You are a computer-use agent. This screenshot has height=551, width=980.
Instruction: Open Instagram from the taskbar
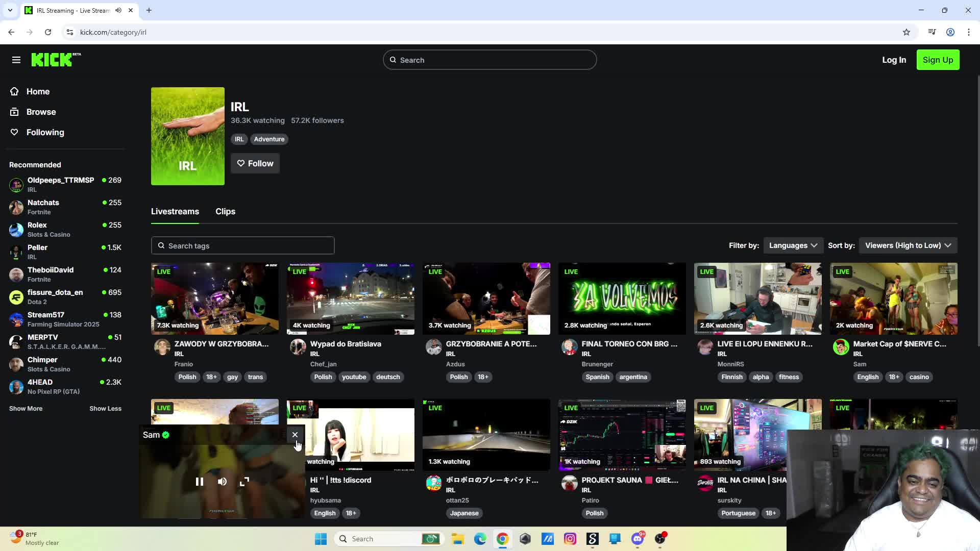(570, 539)
